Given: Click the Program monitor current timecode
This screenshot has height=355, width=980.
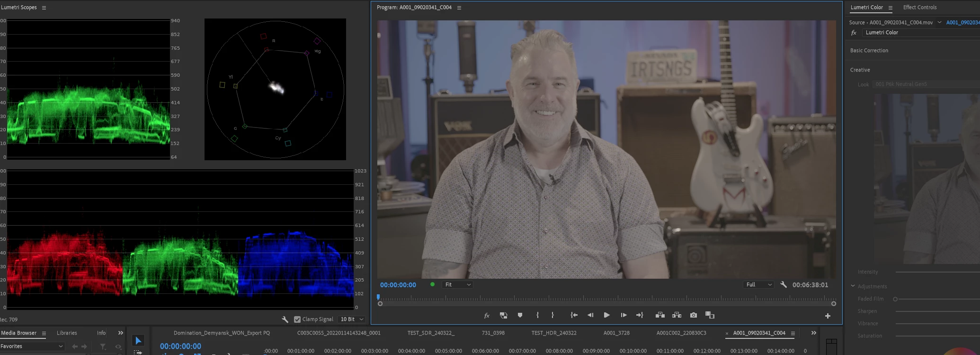Looking at the screenshot, I should pyautogui.click(x=398, y=285).
